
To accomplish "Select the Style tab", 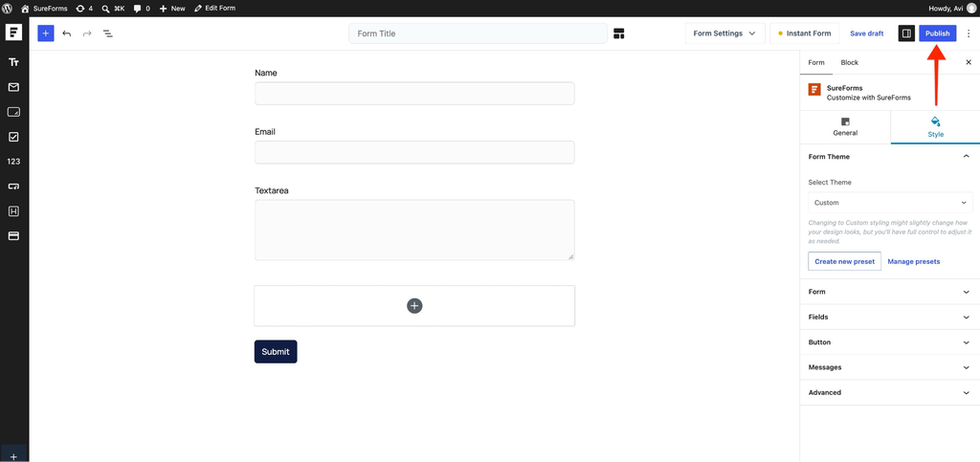I will pyautogui.click(x=935, y=126).
